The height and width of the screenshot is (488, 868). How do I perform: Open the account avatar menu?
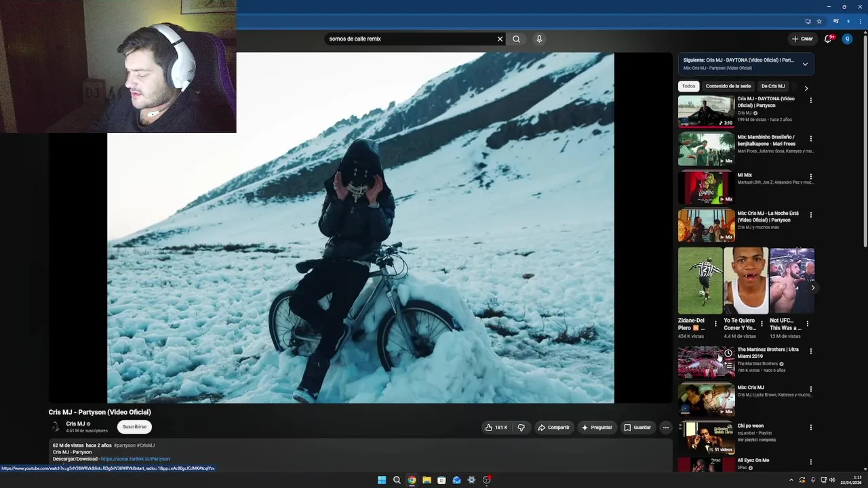click(847, 39)
